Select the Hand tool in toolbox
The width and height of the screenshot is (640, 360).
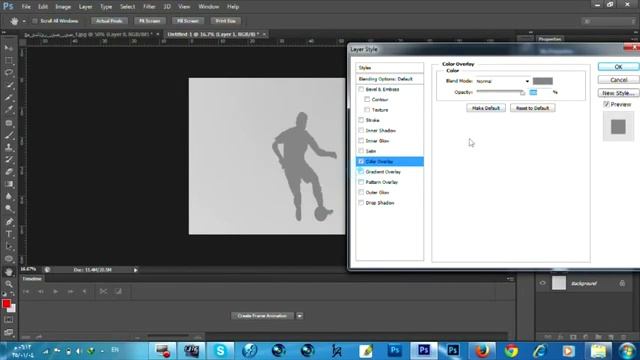[x=9, y=272]
